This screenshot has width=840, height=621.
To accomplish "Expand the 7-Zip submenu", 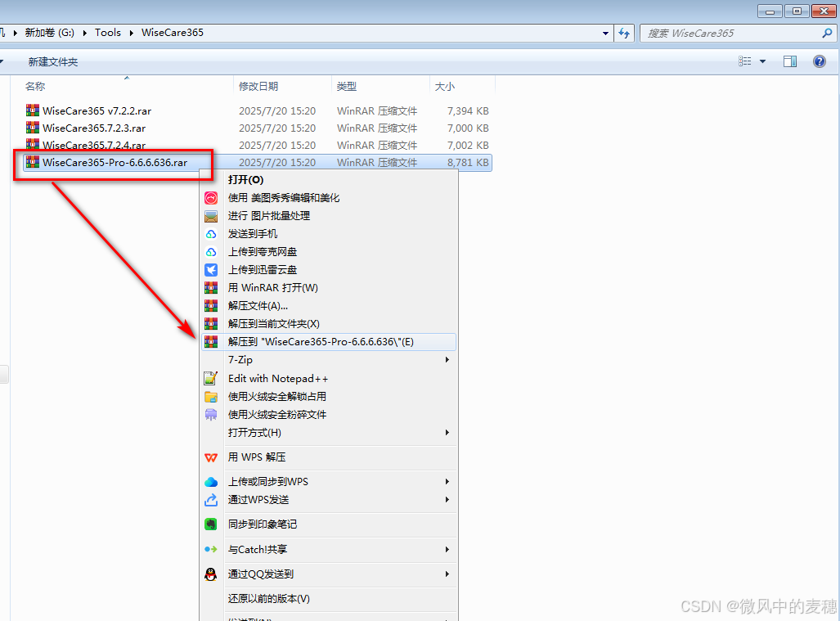I will tap(447, 359).
